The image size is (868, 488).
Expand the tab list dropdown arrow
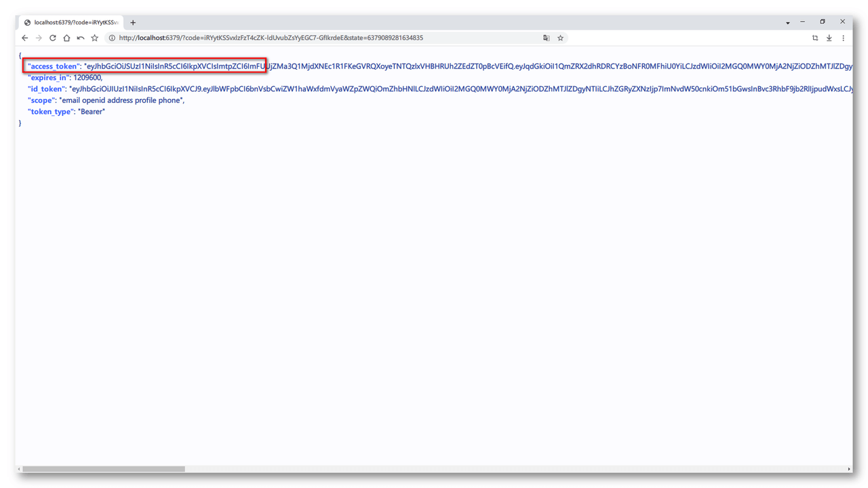coord(788,22)
